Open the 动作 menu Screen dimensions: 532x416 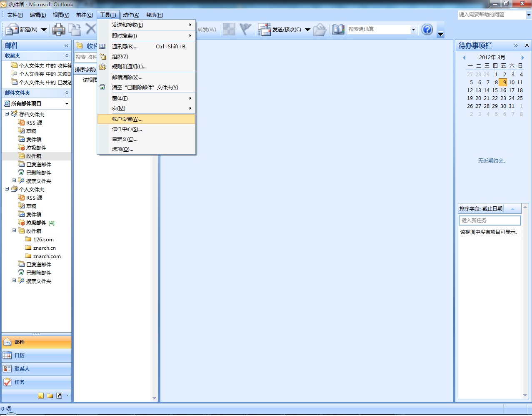[x=131, y=15]
